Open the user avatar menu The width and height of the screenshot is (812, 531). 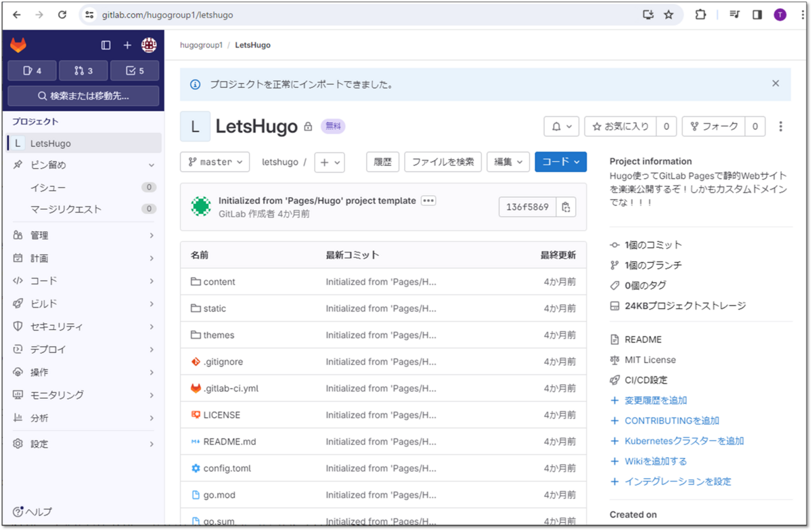click(149, 45)
